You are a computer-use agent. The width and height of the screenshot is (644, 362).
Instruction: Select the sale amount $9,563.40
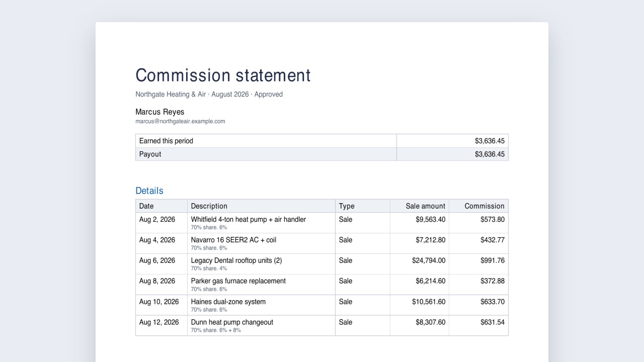(431, 220)
